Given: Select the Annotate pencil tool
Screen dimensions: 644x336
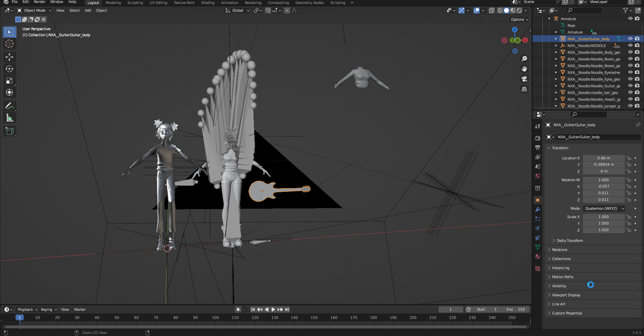Looking at the screenshot, I should [9, 106].
